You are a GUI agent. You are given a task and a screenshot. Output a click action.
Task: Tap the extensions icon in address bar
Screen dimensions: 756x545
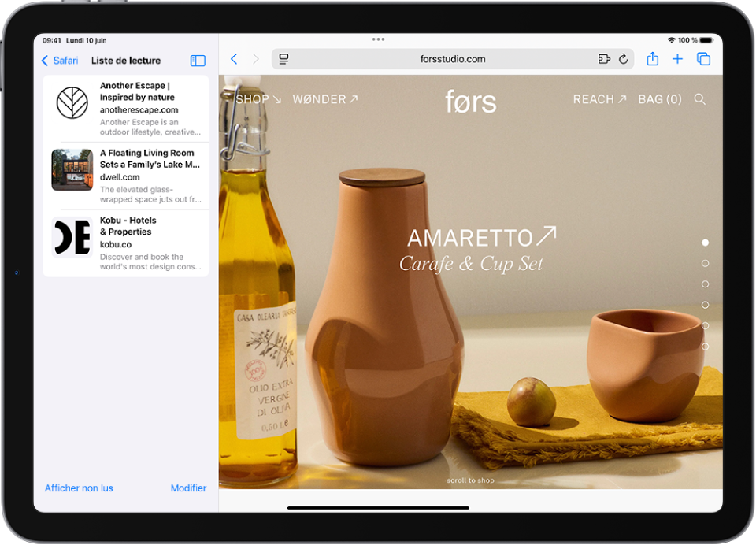(x=604, y=59)
